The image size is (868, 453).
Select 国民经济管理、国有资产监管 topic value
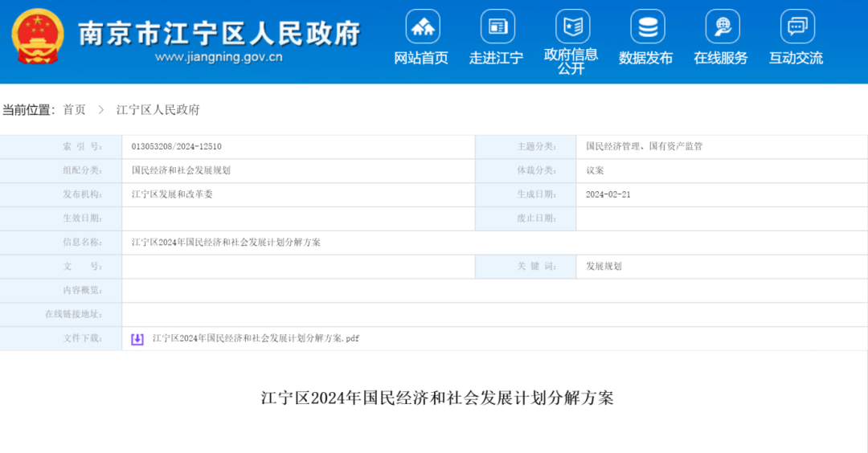pyautogui.click(x=645, y=146)
